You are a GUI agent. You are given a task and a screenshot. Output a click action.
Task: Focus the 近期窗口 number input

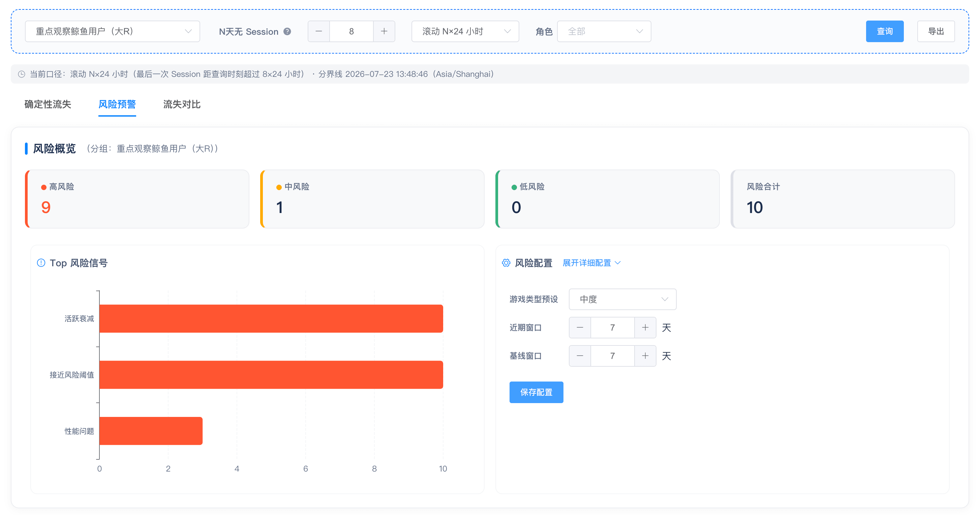coord(613,328)
